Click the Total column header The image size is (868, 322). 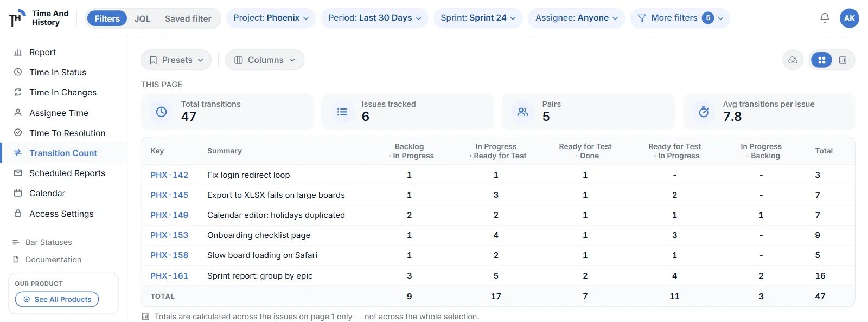[x=824, y=151]
